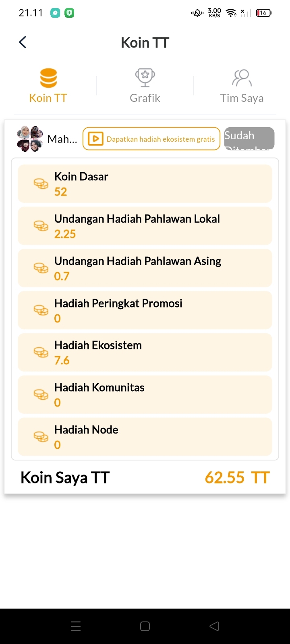Open the Mah... profile avatar
The width and height of the screenshot is (290, 644).
point(30,139)
